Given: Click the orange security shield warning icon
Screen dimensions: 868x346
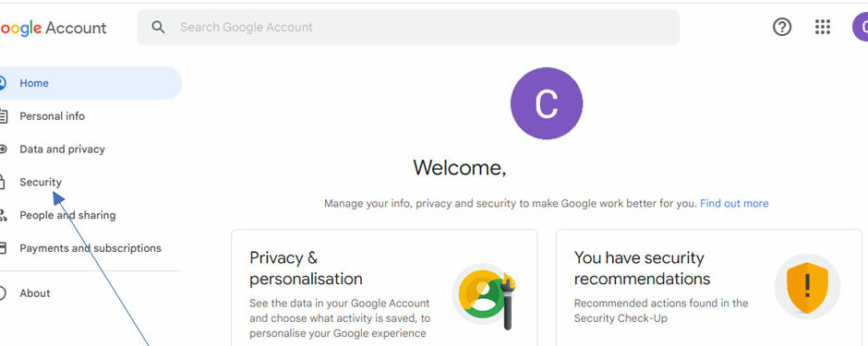Looking at the screenshot, I should click(807, 286).
